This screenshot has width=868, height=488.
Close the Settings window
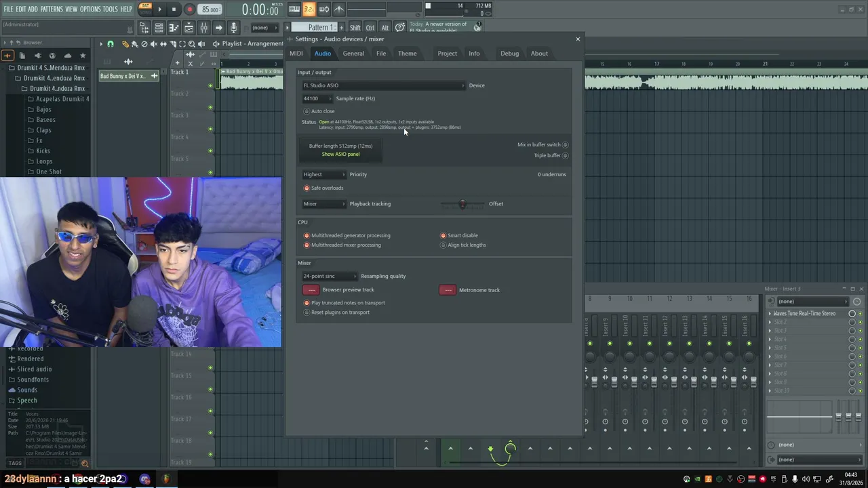578,39
